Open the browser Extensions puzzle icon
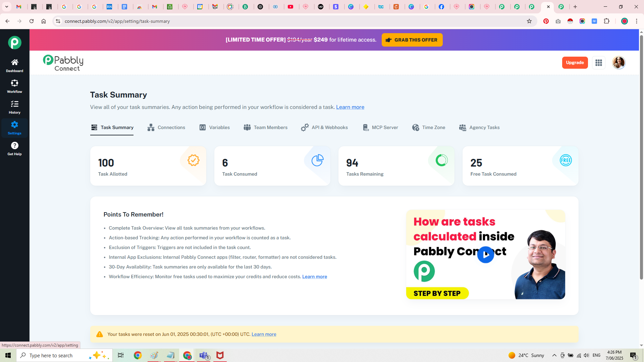 click(606, 21)
